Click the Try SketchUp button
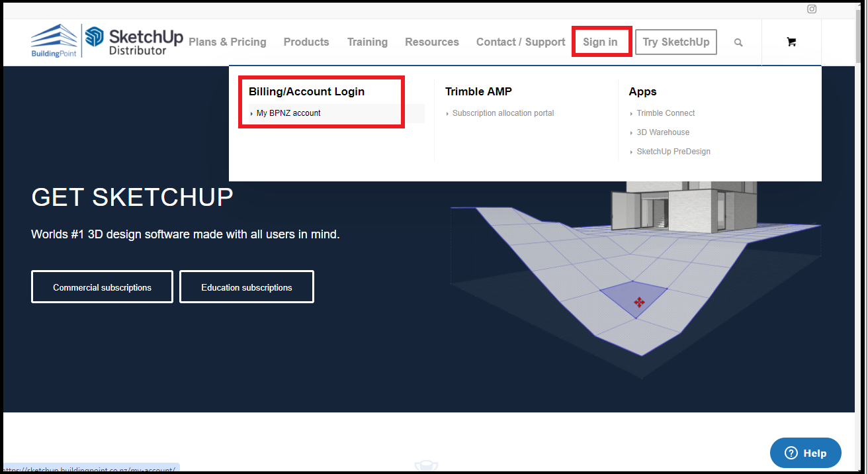868x474 pixels. pos(675,42)
